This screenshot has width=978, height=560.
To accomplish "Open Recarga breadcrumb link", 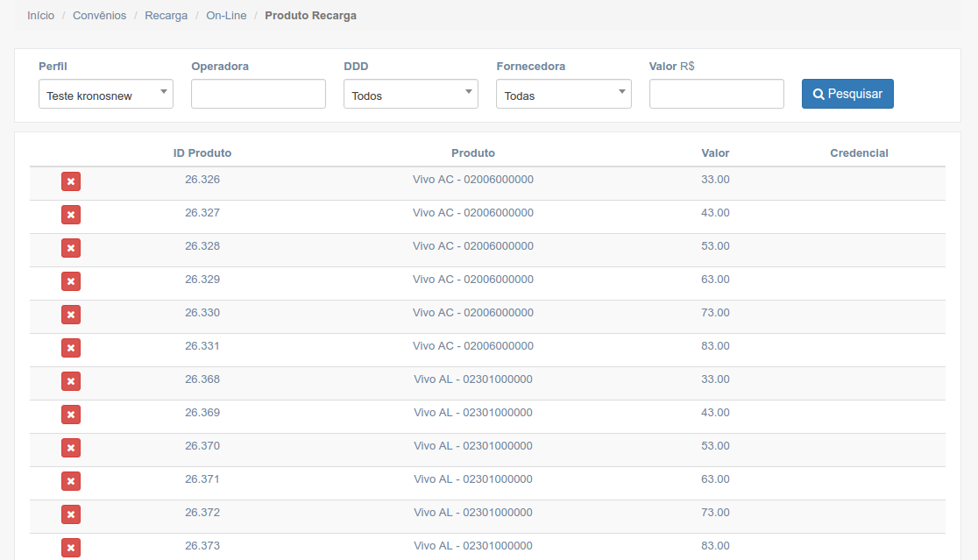I will coord(166,16).
